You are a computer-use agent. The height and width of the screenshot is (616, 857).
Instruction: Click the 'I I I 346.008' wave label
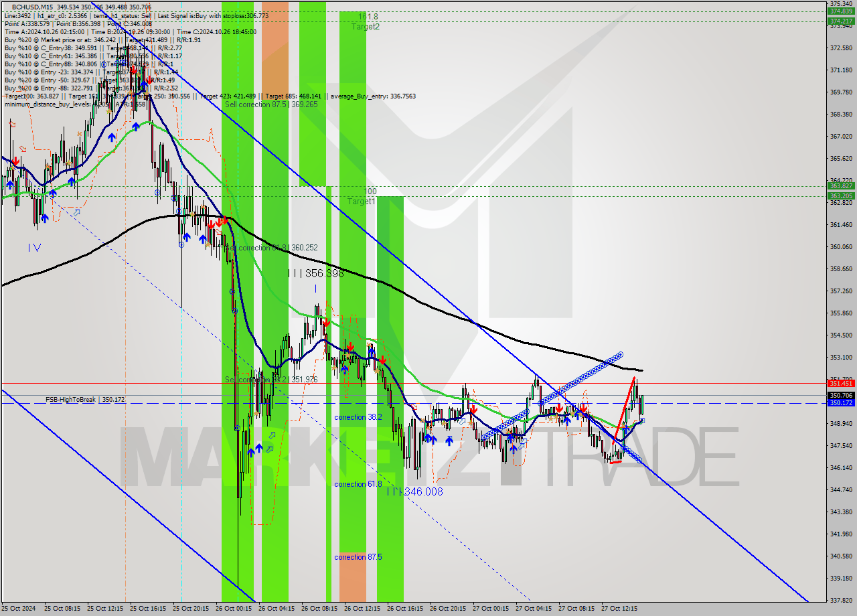[x=415, y=491]
